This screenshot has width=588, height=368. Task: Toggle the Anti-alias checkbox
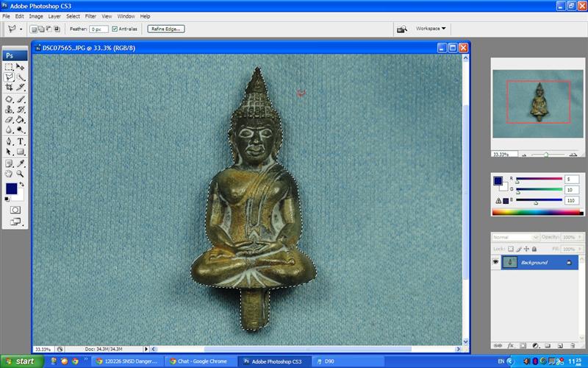point(115,29)
